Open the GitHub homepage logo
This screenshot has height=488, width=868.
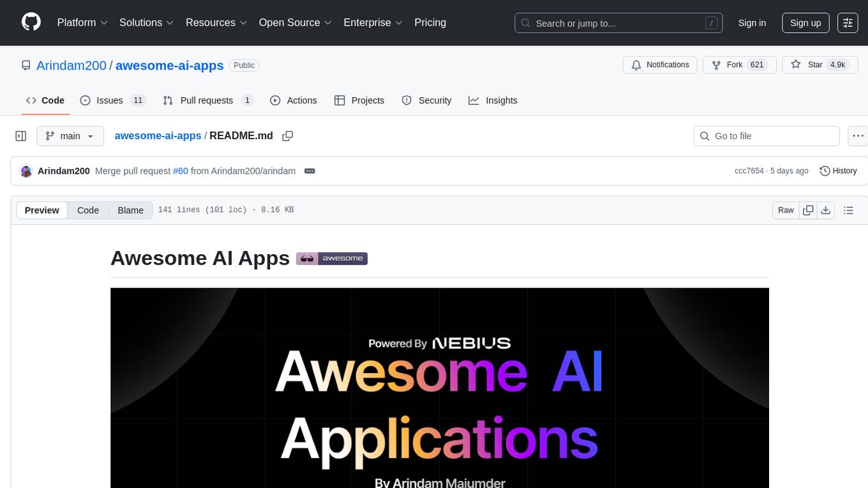tap(31, 22)
